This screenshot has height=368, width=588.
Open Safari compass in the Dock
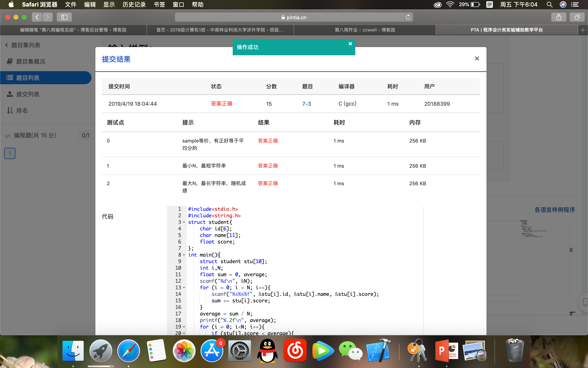coord(129,351)
